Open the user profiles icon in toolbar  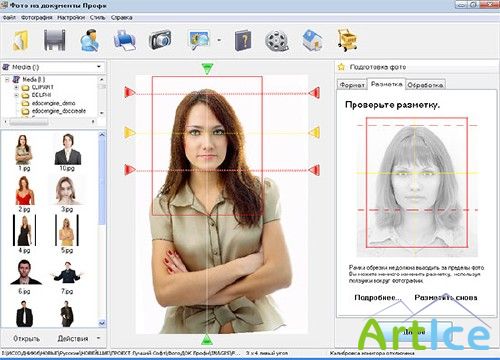pyautogui.click(x=89, y=40)
